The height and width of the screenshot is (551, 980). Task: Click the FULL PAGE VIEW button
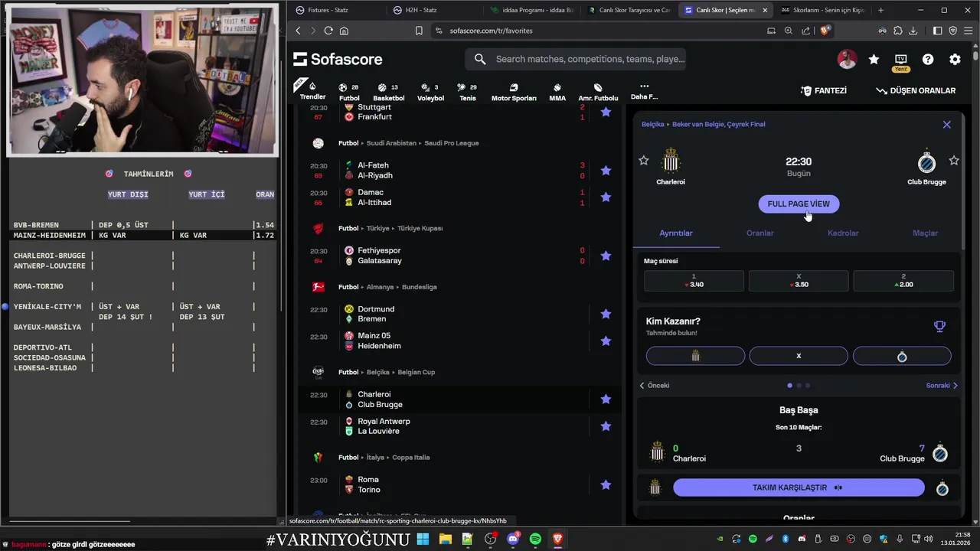tap(799, 204)
